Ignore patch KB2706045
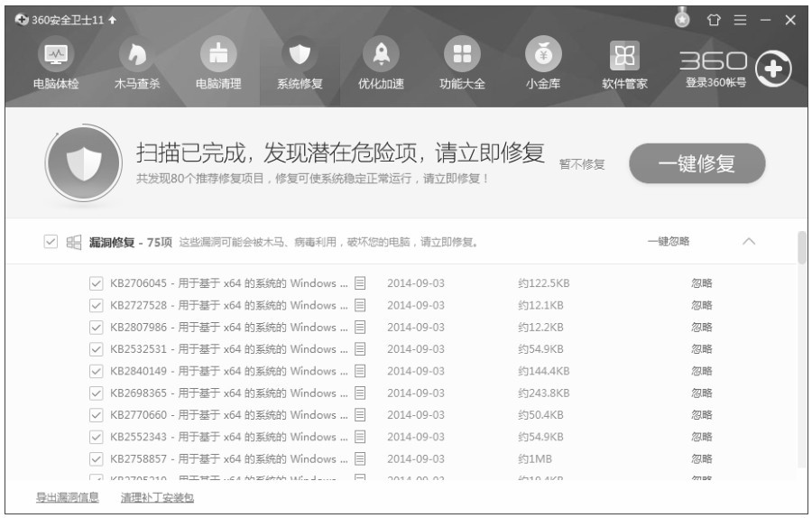The image size is (812, 518). tap(702, 283)
